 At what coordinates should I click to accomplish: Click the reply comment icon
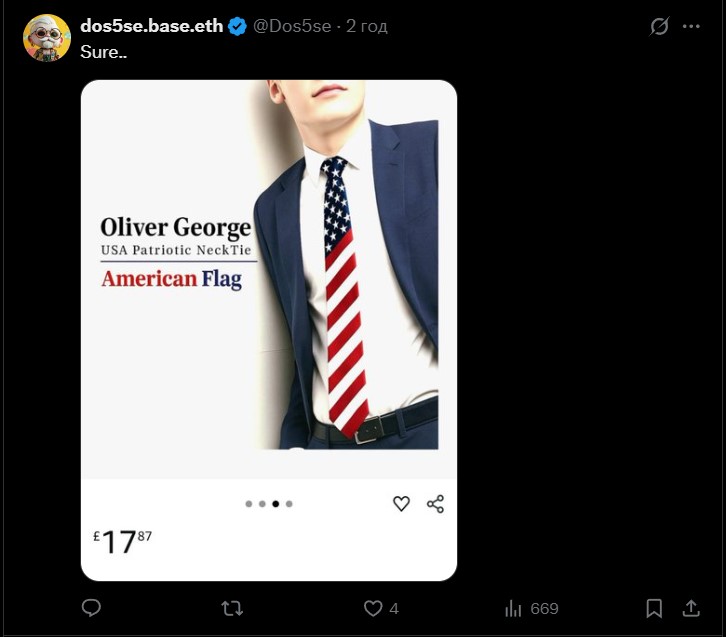tap(91, 608)
